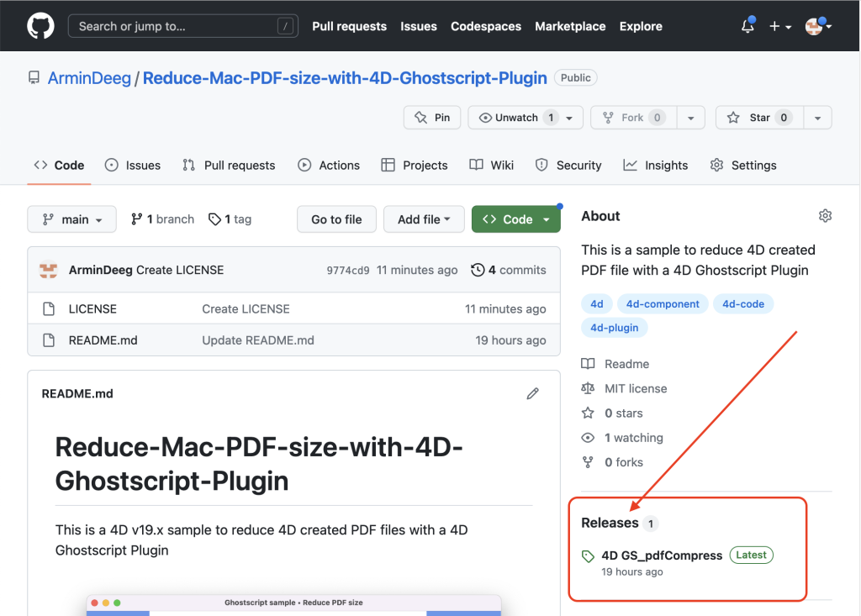Star the repository

coord(760,118)
